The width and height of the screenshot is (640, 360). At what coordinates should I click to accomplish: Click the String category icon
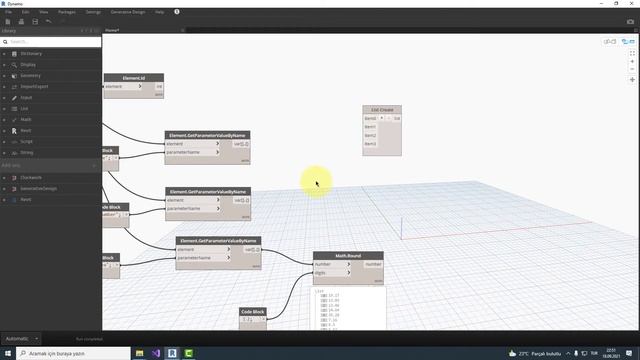pos(14,153)
